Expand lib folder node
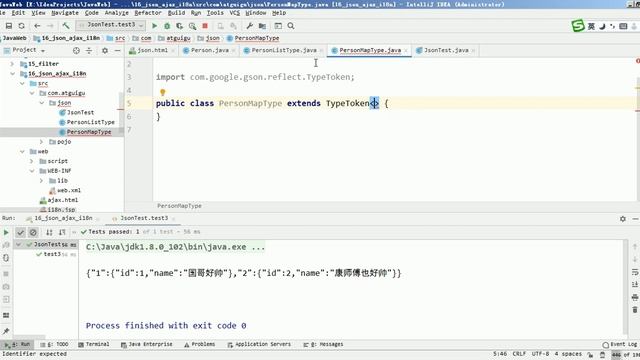Screen dimensions: 640x360 point(41,180)
